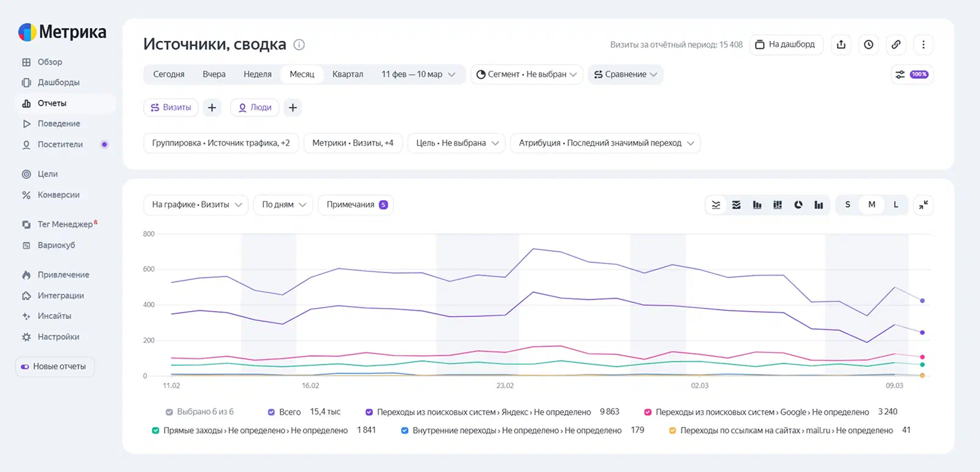The image size is (980, 472).
Task: Select chart size L
Action: pos(896,205)
